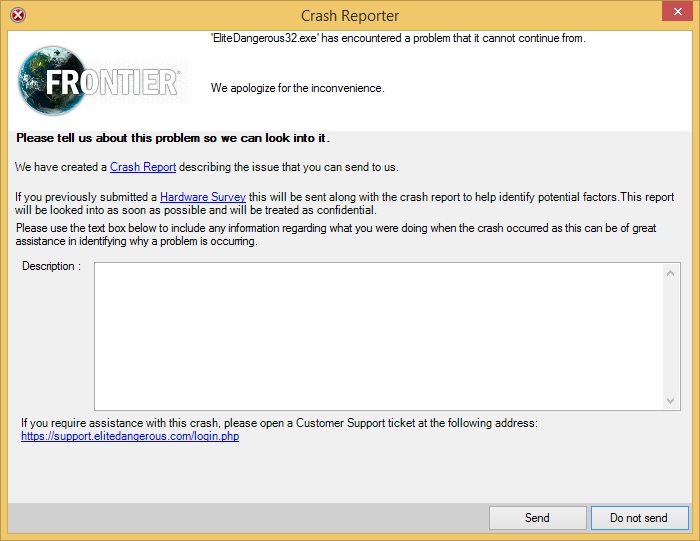Click the 'We apologize for the inconvenience' text
700x541 pixels.
(298, 88)
